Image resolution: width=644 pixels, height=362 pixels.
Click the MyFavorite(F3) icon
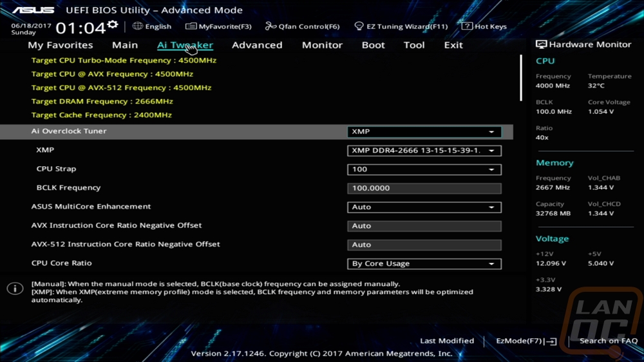click(x=191, y=26)
